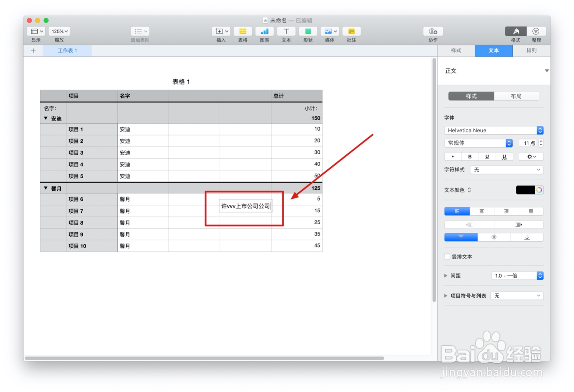Open the 字符样式 dropdown
574x392 pixels.
click(507, 170)
